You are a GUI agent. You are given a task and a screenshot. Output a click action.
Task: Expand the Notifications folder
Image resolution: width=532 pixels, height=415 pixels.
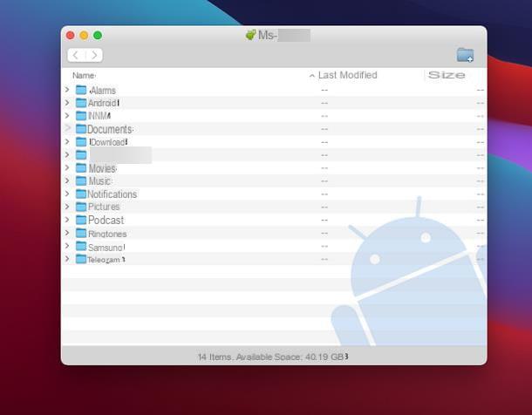pos(67,194)
